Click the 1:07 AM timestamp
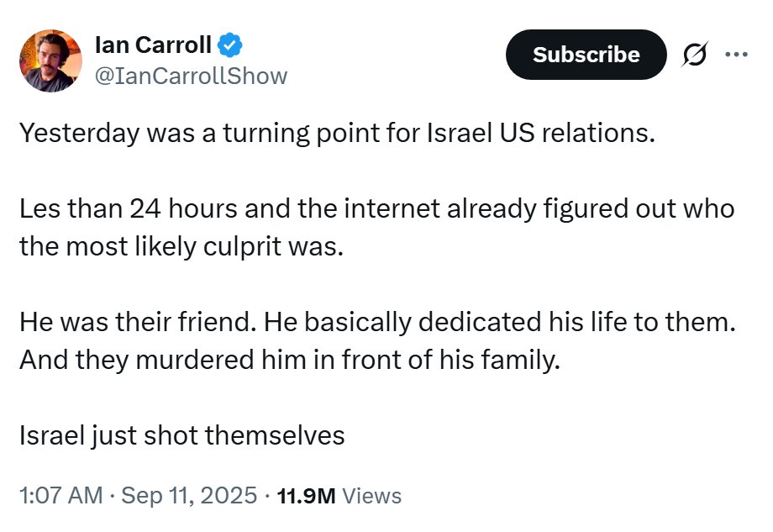773x532 pixels. [x=60, y=496]
